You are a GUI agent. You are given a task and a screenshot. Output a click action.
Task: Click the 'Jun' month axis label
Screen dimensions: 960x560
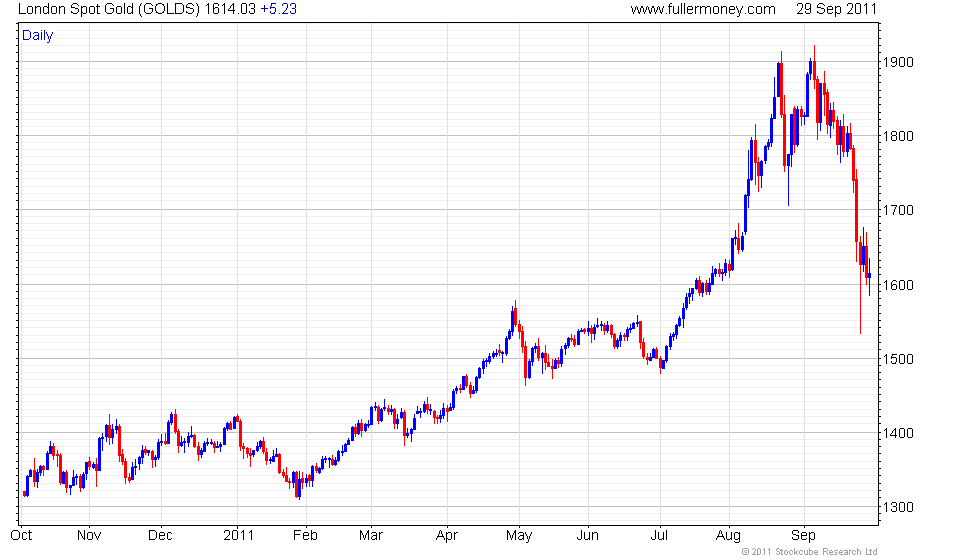(x=588, y=536)
